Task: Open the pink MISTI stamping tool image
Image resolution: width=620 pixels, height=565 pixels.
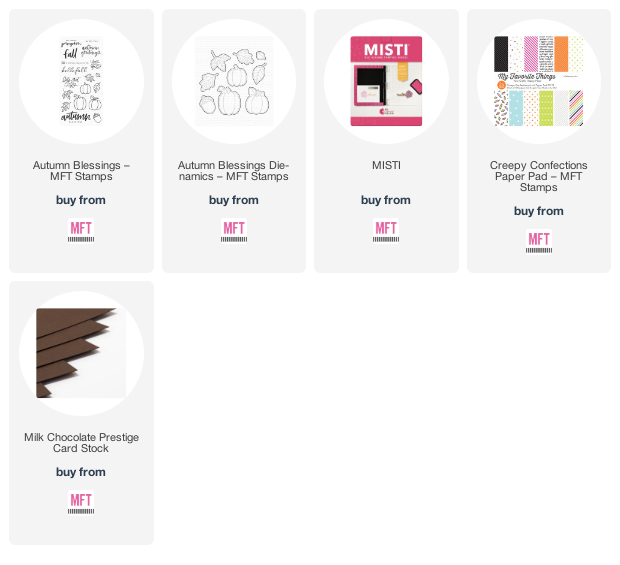Action: click(x=386, y=81)
